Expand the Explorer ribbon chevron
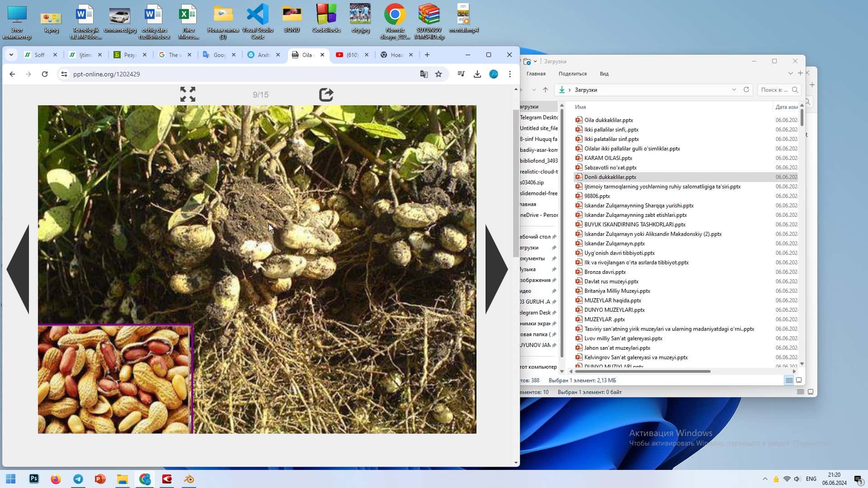The width and height of the screenshot is (868, 488). coord(790,73)
